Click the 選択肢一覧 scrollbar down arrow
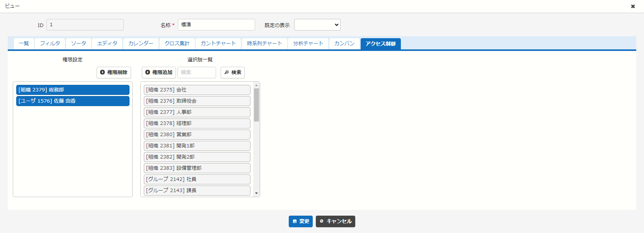The width and height of the screenshot is (644, 233). tap(256, 193)
